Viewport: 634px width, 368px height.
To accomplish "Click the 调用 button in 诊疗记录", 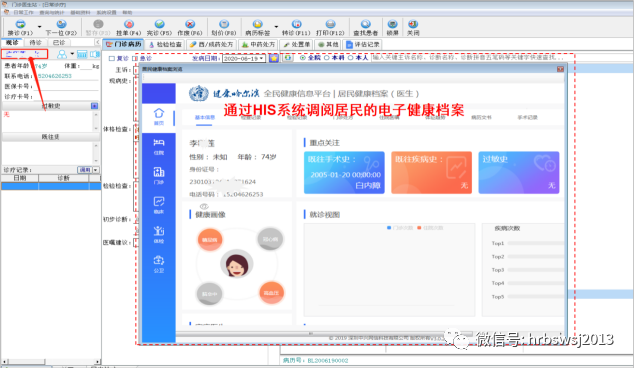I will point(85,170).
